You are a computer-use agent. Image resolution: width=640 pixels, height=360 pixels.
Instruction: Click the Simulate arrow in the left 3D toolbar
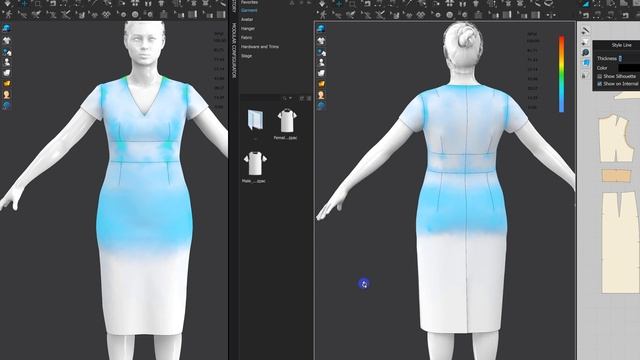pos(7,4)
